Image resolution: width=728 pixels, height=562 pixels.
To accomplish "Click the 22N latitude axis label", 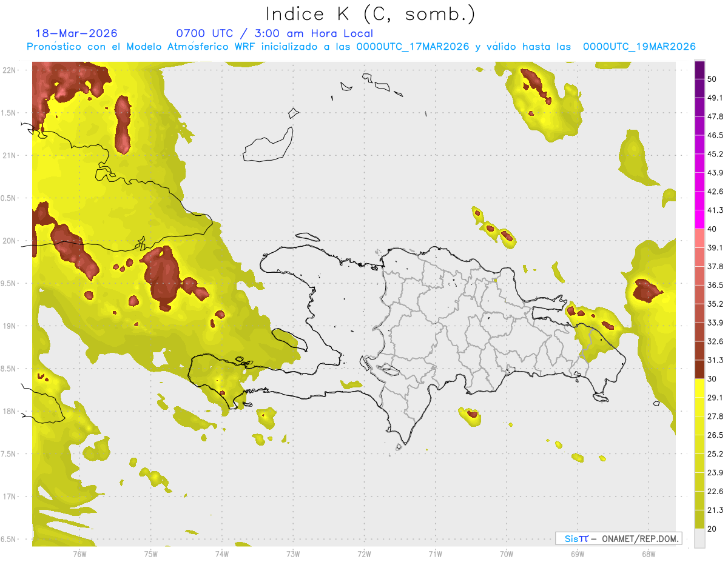I will click(10, 70).
